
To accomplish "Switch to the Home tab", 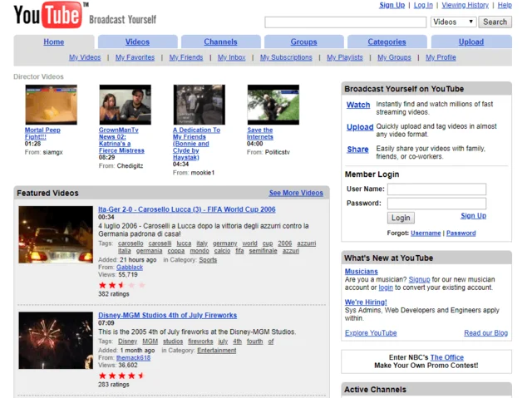I will [53, 42].
